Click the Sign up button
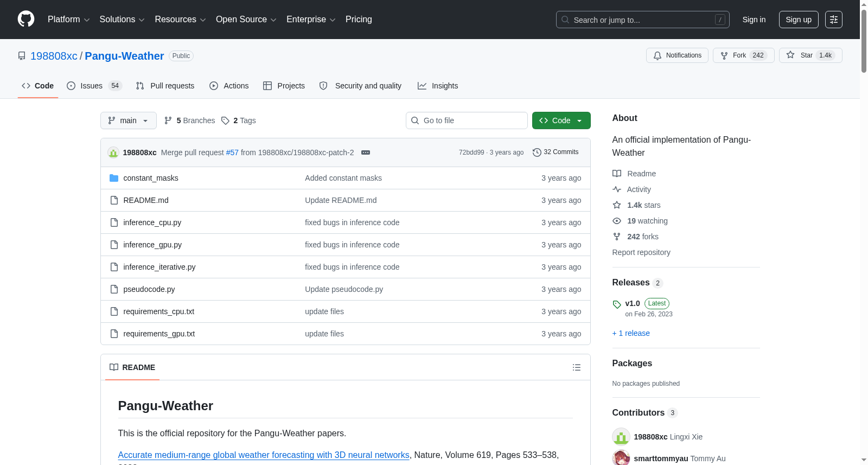The width and height of the screenshot is (868, 465). click(799, 20)
